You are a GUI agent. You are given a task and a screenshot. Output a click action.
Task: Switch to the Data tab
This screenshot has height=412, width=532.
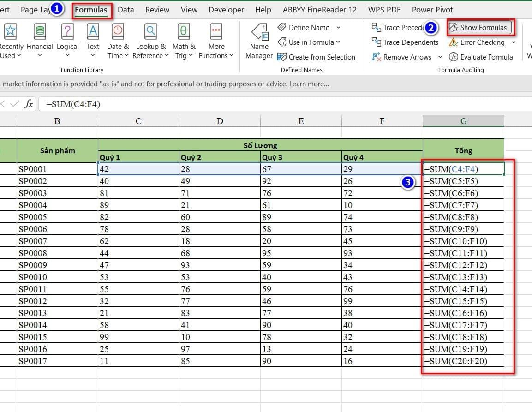coord(126,10)
